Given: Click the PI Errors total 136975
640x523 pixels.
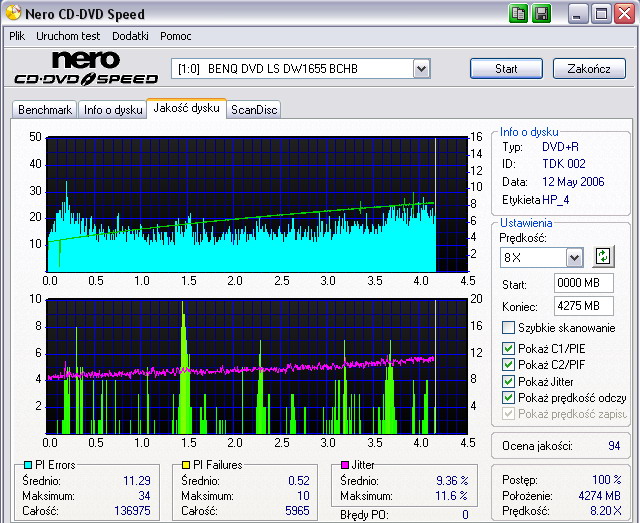Looking at the screenshot, I should pos(132,511).
